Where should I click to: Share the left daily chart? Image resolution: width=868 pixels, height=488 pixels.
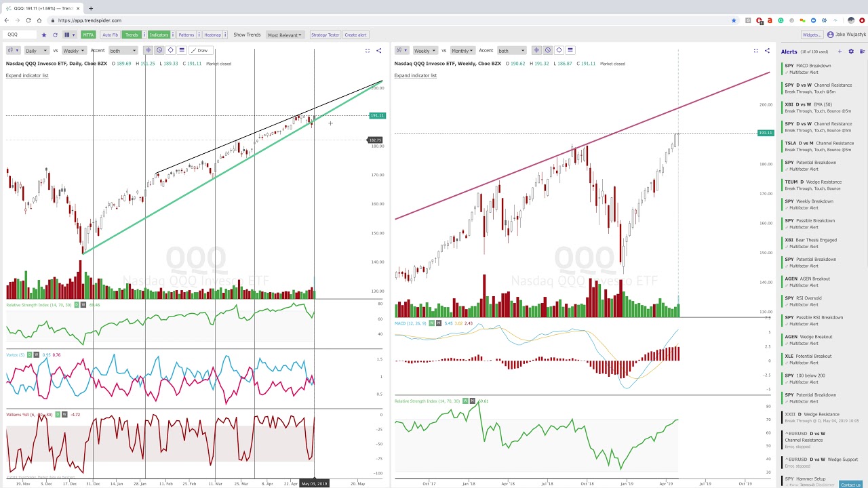point(378,50)
